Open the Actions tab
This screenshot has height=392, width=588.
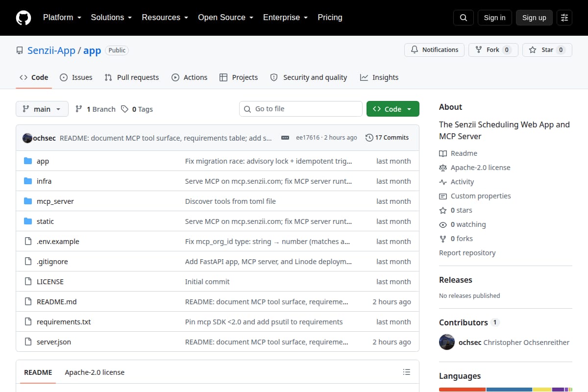point(190,77)
